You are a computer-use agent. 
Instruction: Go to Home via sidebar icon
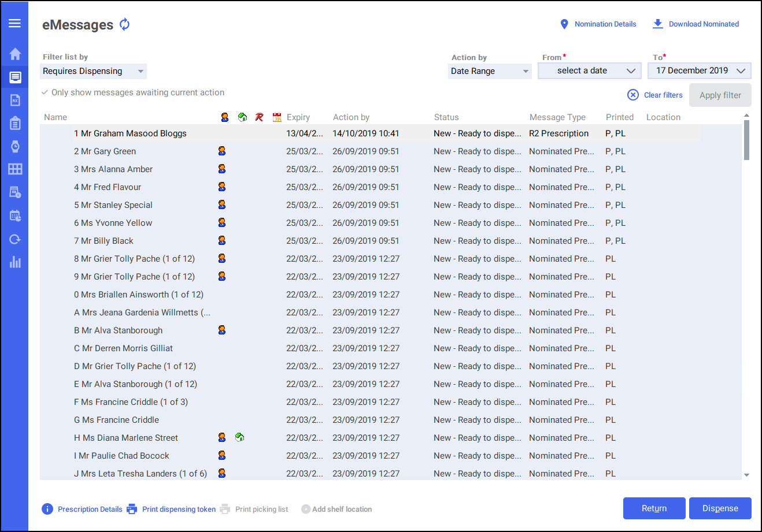(15, 54)
